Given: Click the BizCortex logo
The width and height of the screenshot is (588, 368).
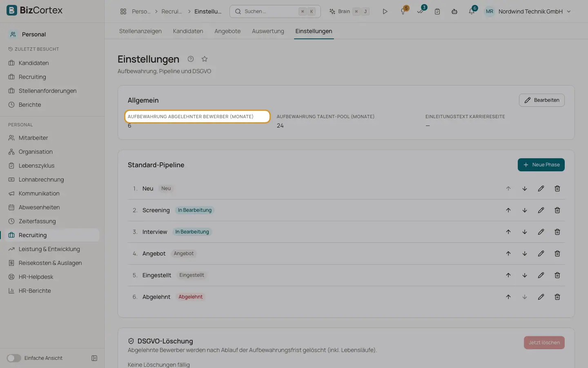Looking at the screenshot, I should click(35, 10).
